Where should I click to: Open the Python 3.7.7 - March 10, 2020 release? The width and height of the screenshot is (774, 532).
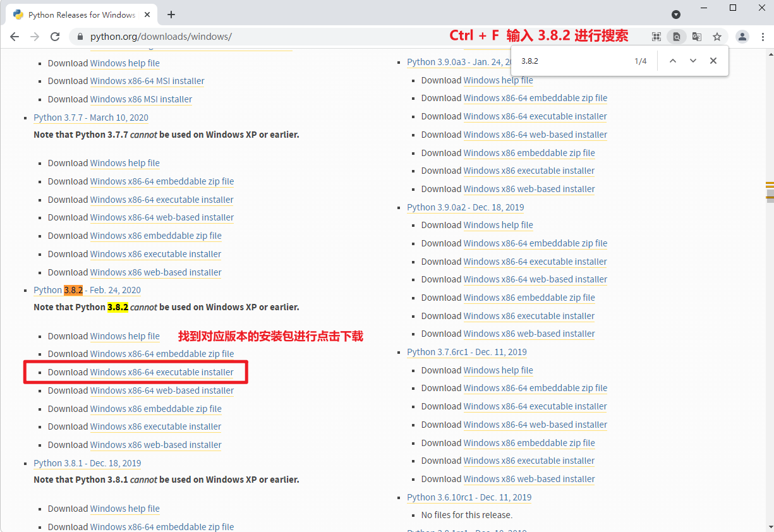click(91, 118)
